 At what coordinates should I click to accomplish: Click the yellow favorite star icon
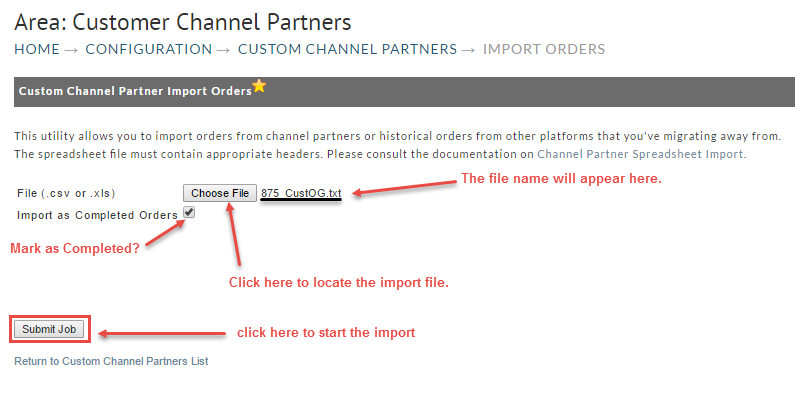click(259, 86)
